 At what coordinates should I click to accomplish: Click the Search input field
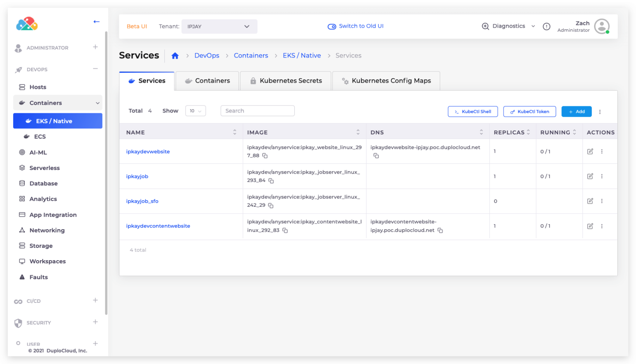coord(257,111)
